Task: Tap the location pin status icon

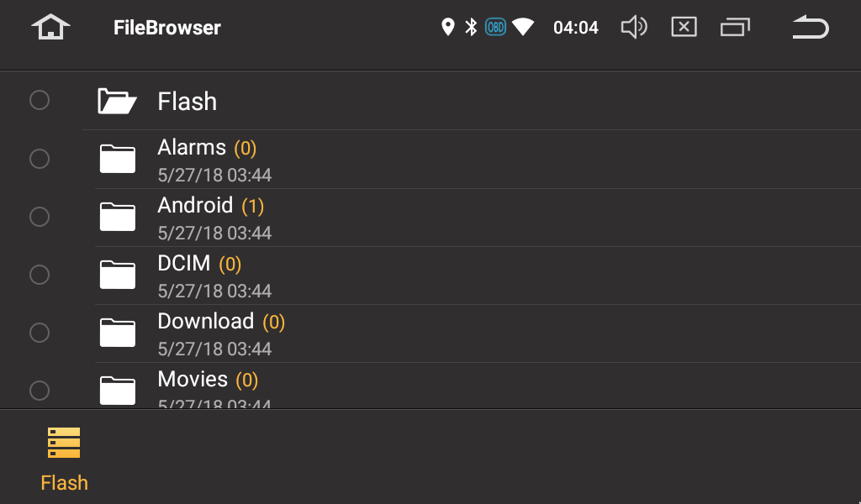Action: (x=448, y=28)
